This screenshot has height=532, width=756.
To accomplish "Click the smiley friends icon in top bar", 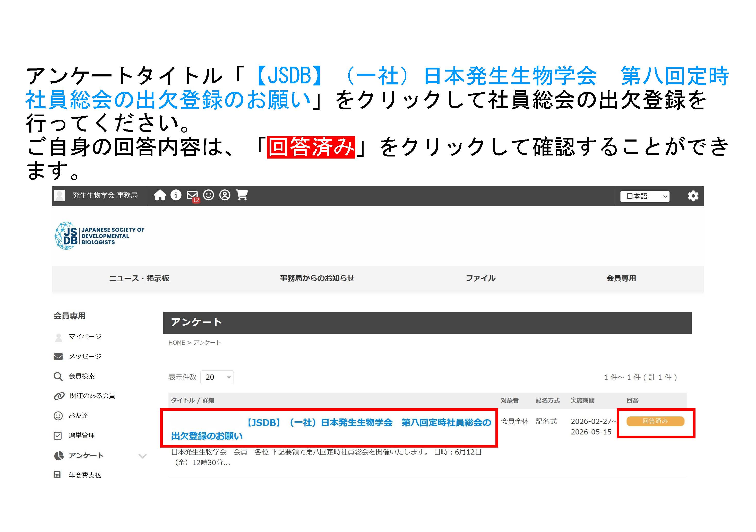I will coord(208,195).
